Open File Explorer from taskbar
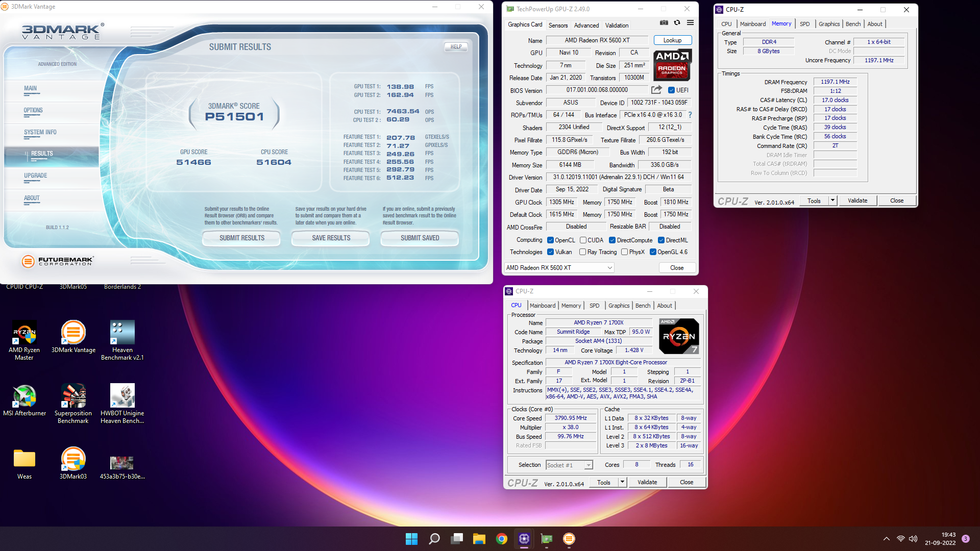The width and height of the screenshot is (980, 551). pyautogui.click(x=479, y=539)
